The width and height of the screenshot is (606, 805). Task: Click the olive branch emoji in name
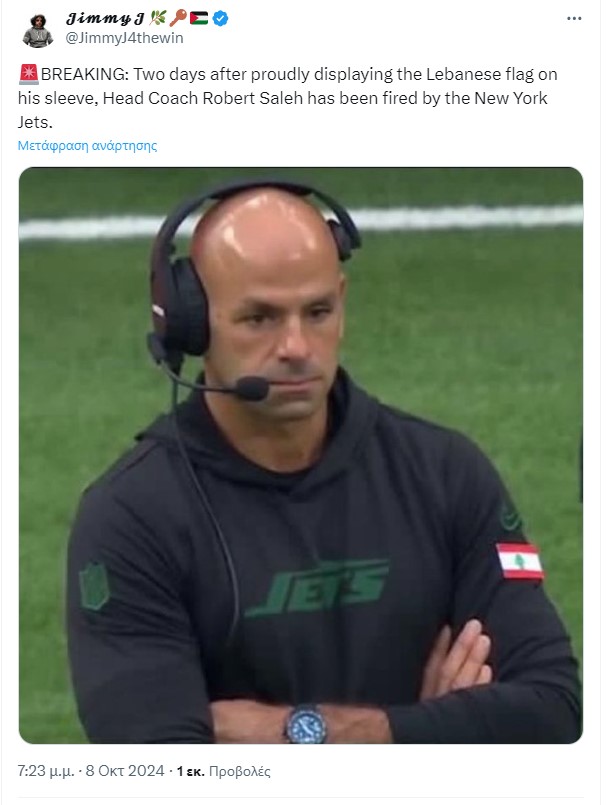click(x=157, y=18)
